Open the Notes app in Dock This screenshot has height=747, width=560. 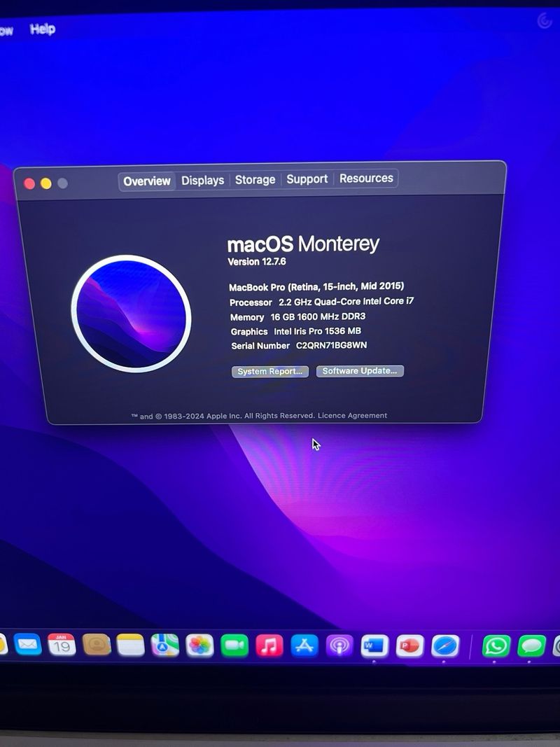tap(130, 645)
